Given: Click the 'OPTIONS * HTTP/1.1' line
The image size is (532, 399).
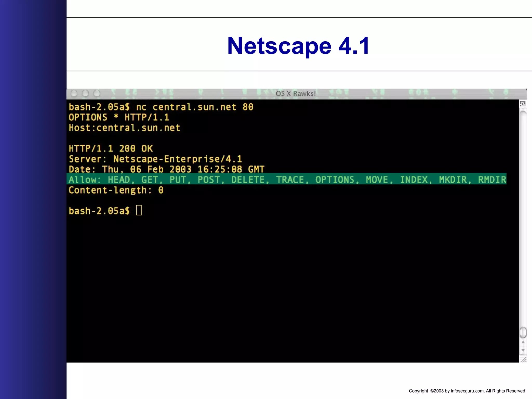Looking at the screenshot, I should pyautogui.click(x=119, y=117).
